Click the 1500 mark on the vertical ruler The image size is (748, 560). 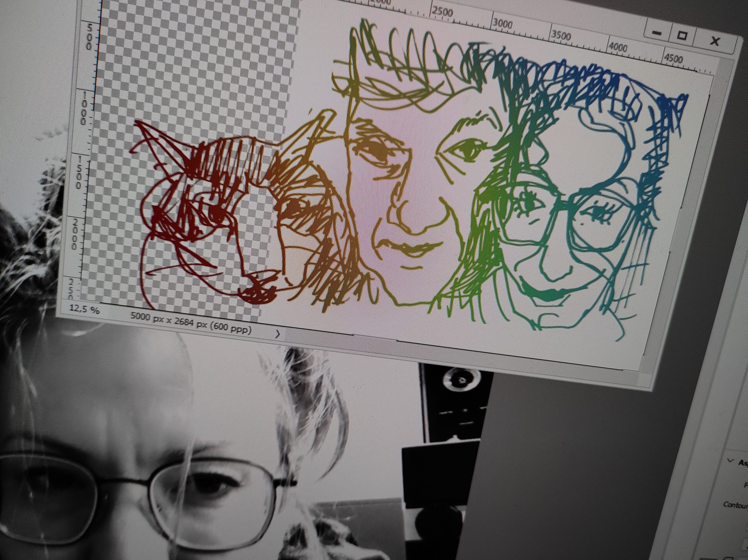click(79, 172)
